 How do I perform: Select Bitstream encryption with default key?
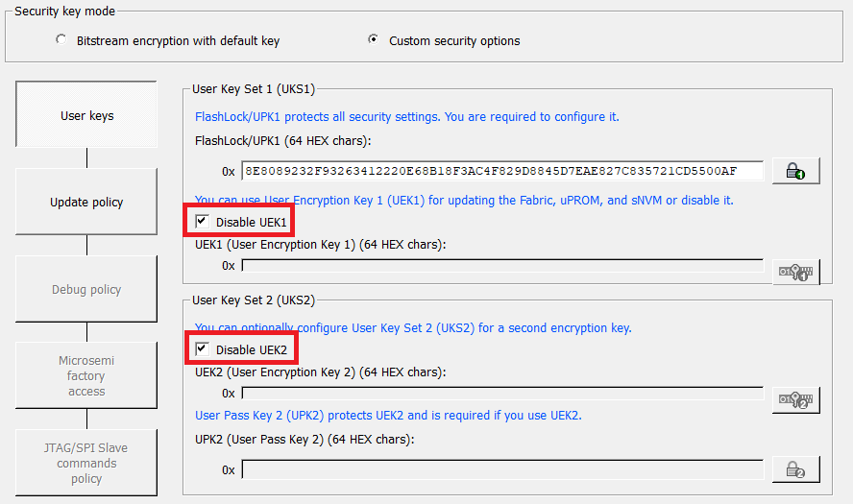pyautogui.click(x=61, y=39)
